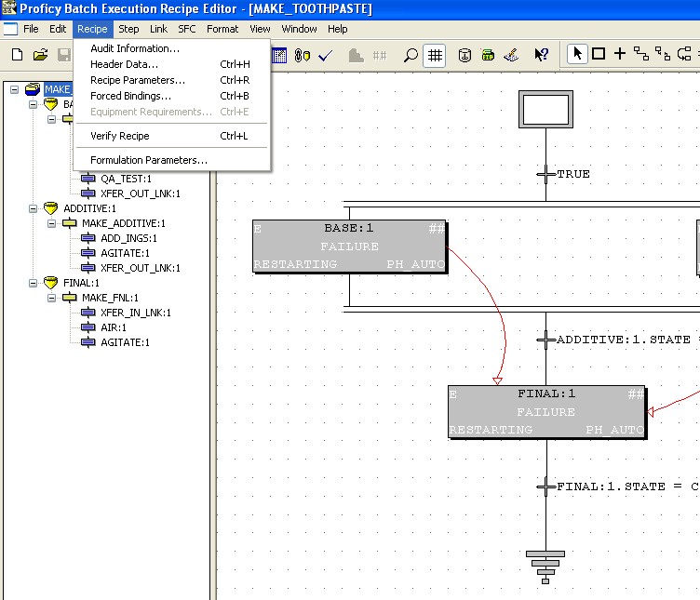Click the Save disk icon
700x600 pixels.
tap(64, 55)
